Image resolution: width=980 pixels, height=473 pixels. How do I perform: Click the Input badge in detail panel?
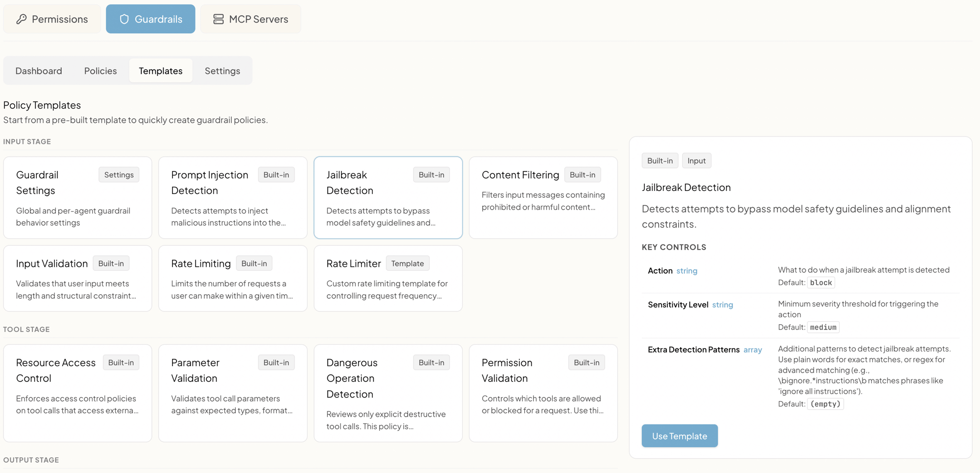[696, 161]
